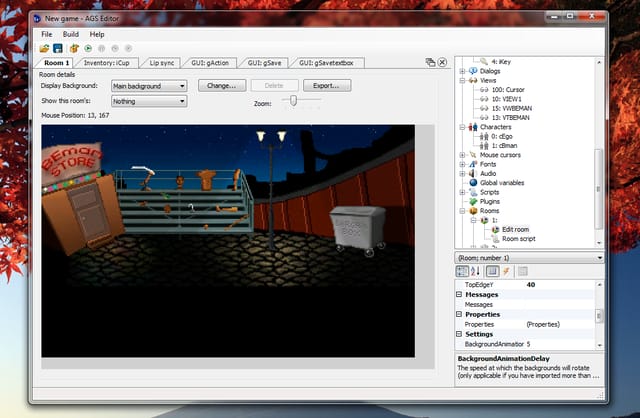Collapse the Settings property category

pyautogui.click(x=459, y=334)
